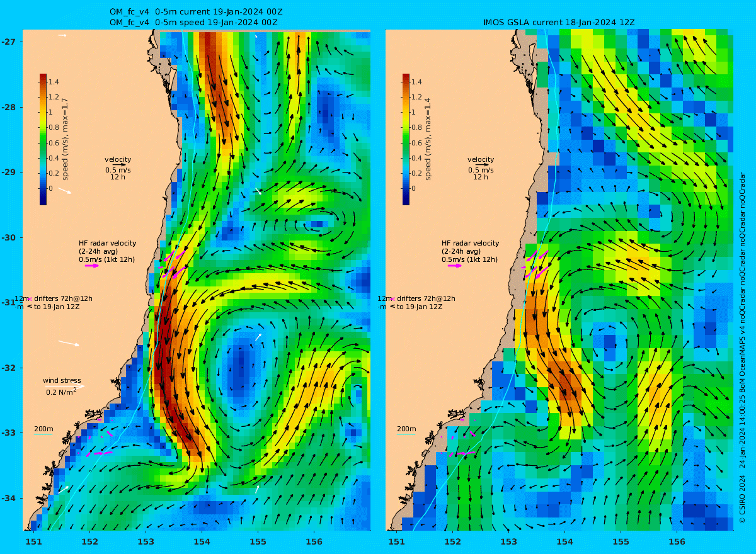The height and width of the screenshot is (554, 756).
Task: Click the 153 longitude label under OM_fc_v4 panel
Action: coord(146,541)
